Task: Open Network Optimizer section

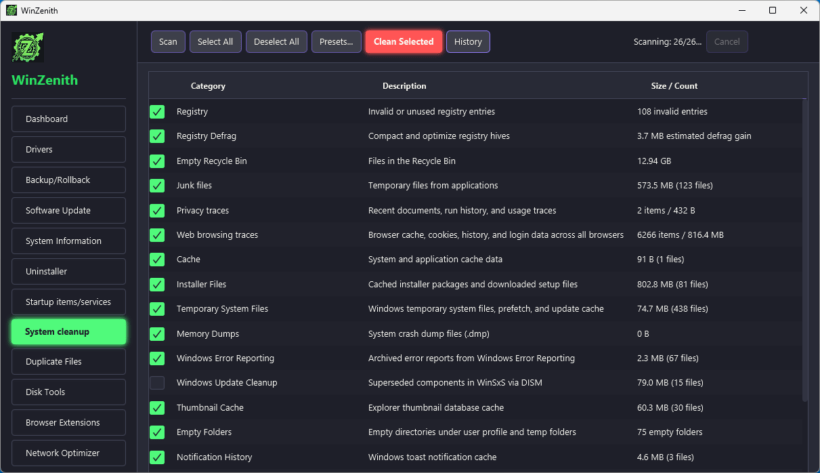Action: (69, 453)
